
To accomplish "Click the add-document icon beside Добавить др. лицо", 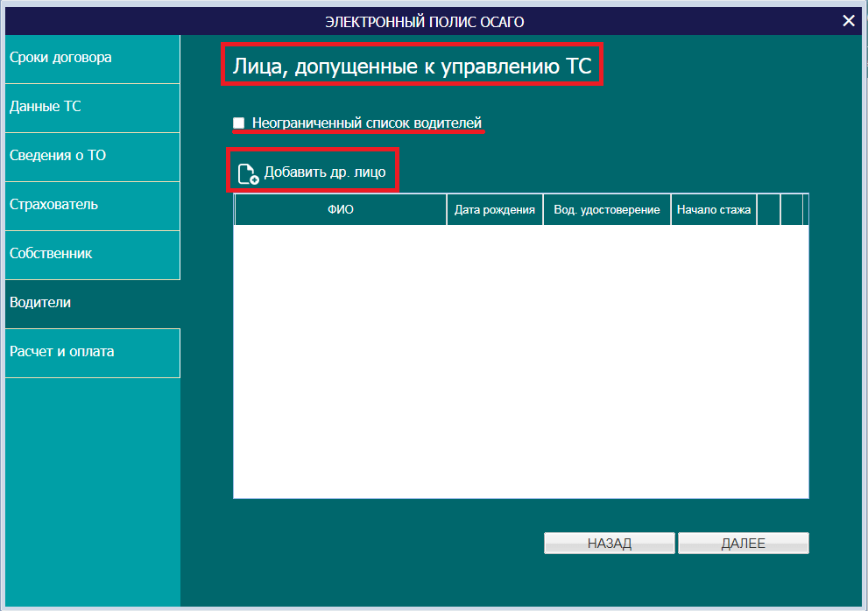I will tap(248, 173).
